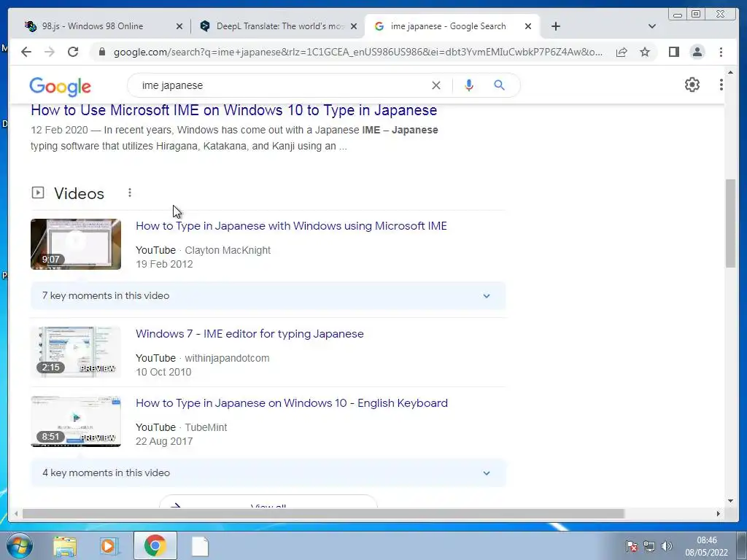Image resolution: width=747 pixels, height=560 pixels.
Task: Open the Videos section options menu
Action: (130, 192)
